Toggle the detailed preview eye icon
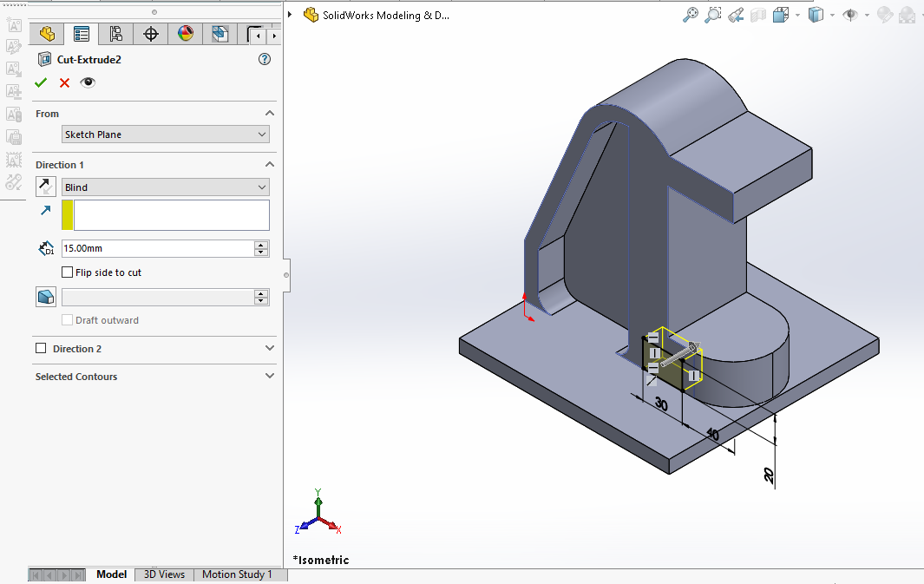Image resolution: width=924 pixels, height=584 pixels. click(88, 82)
